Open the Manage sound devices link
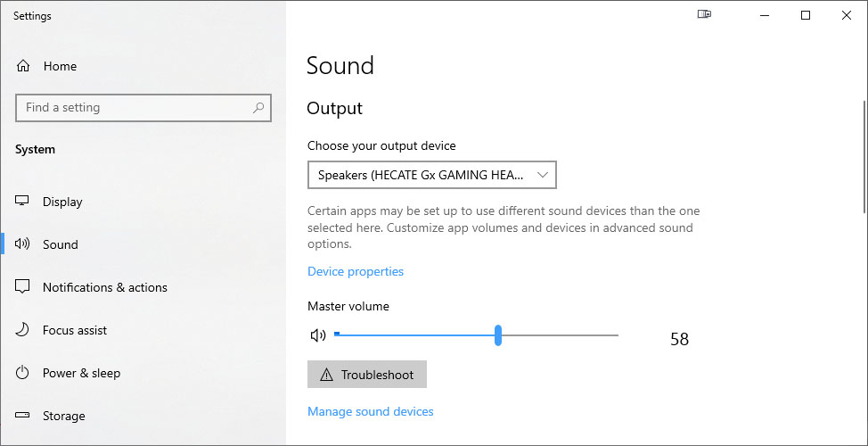Image resolution: width=868 pixels, height=446 pixels. click(x=371, y=411)
